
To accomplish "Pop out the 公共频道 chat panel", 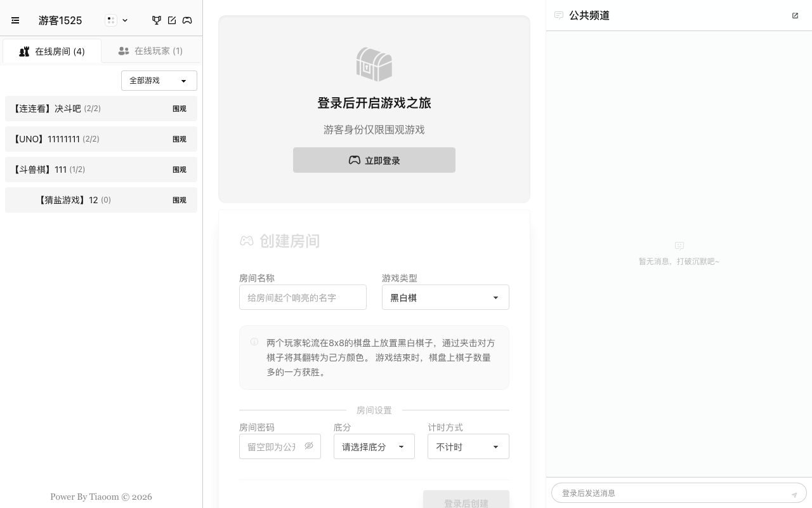I will pyautogui.click(x=795, y=15).
